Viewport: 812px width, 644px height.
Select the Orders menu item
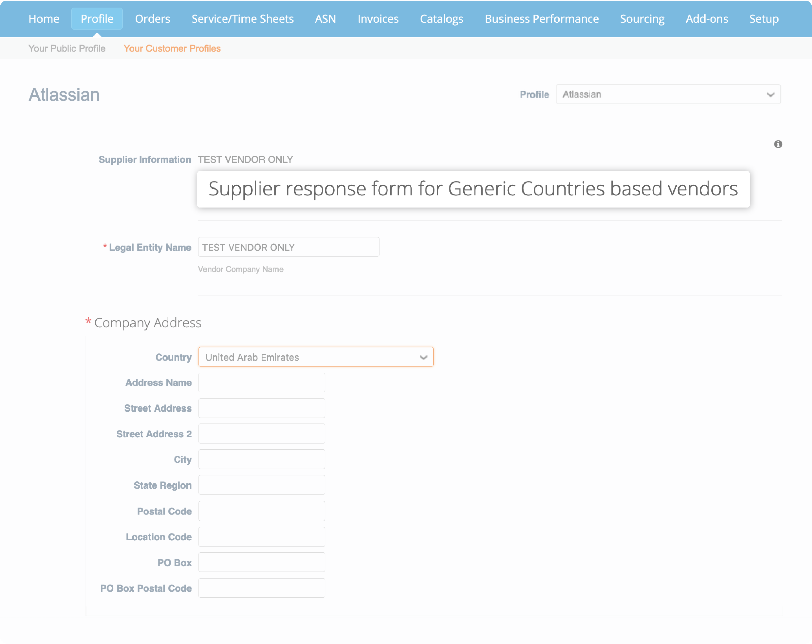point(153,19)
